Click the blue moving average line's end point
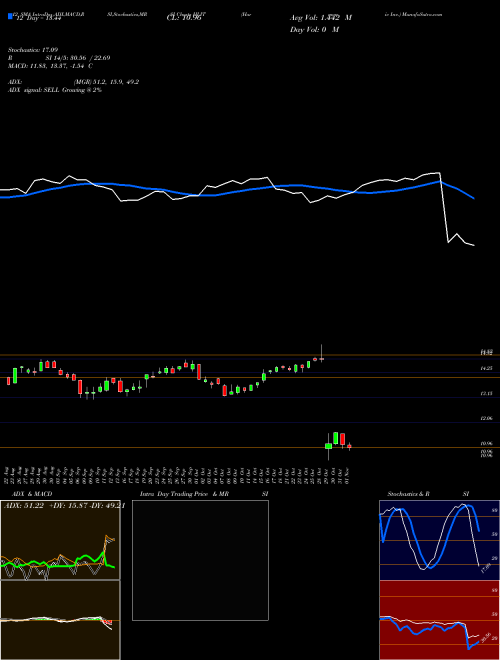Viewport: 500px width, 660px height. [474, 198]
